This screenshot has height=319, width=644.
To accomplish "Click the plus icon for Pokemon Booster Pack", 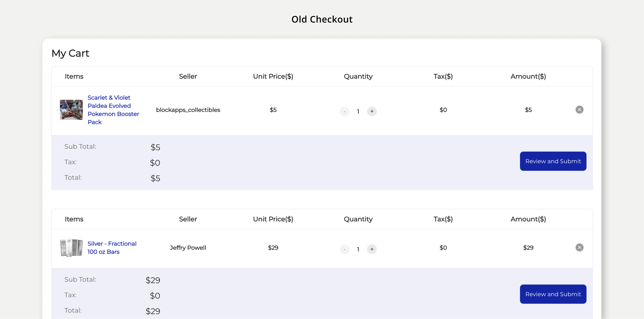I will point(372,112).
